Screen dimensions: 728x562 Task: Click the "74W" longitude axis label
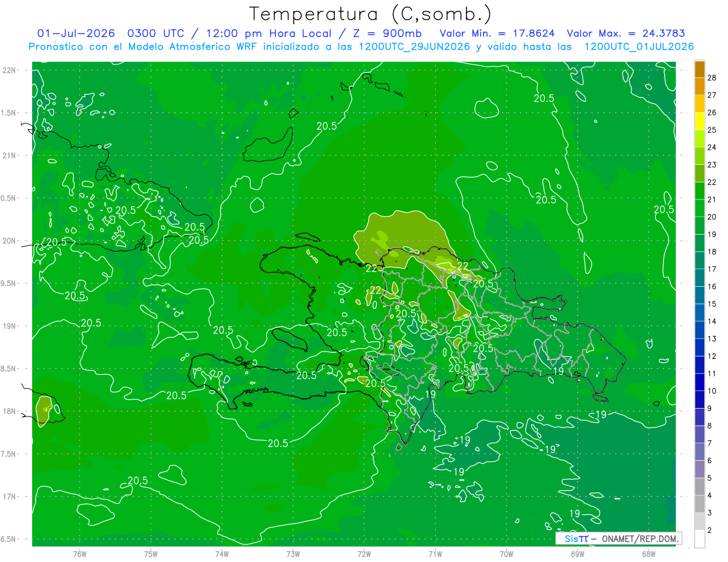click(x=221, y=554)
